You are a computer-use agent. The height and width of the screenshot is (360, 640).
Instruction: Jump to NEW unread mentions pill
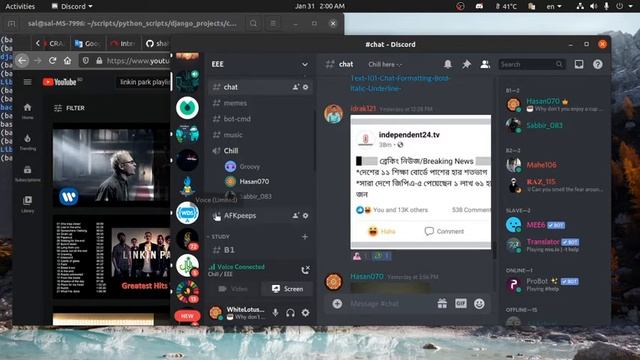(x=187, y=316)
